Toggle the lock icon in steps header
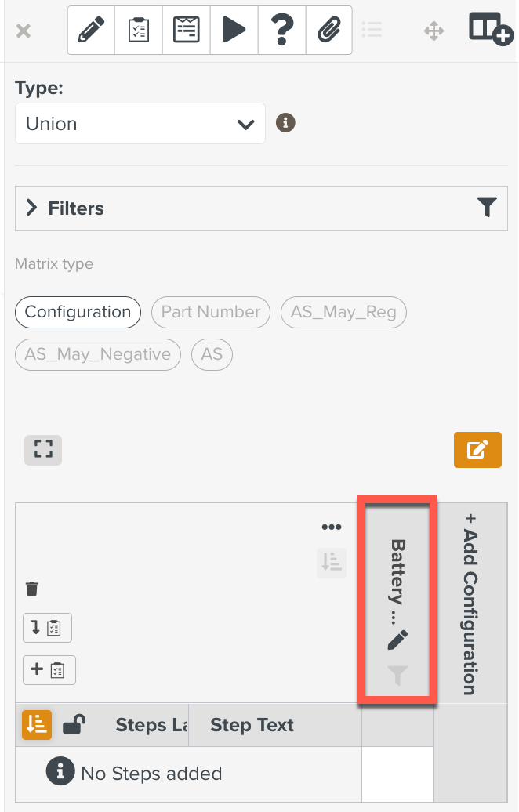The height and width of the screenshot is (812, 519). 74,725
